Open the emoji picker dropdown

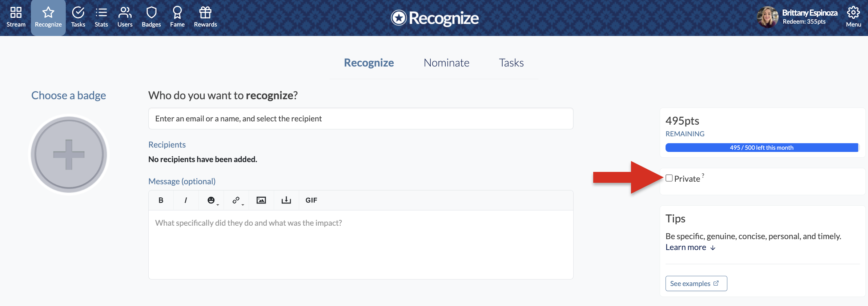coord(213,200)
